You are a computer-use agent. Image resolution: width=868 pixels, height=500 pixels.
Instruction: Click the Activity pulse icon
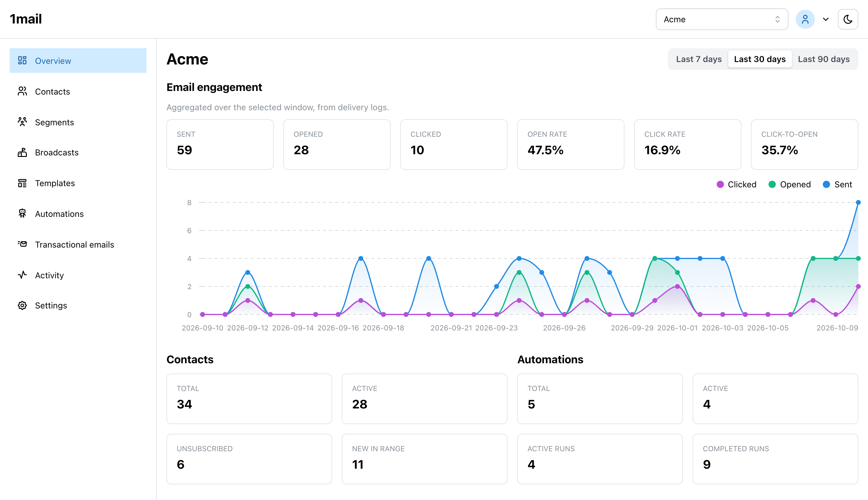point(22,275)
